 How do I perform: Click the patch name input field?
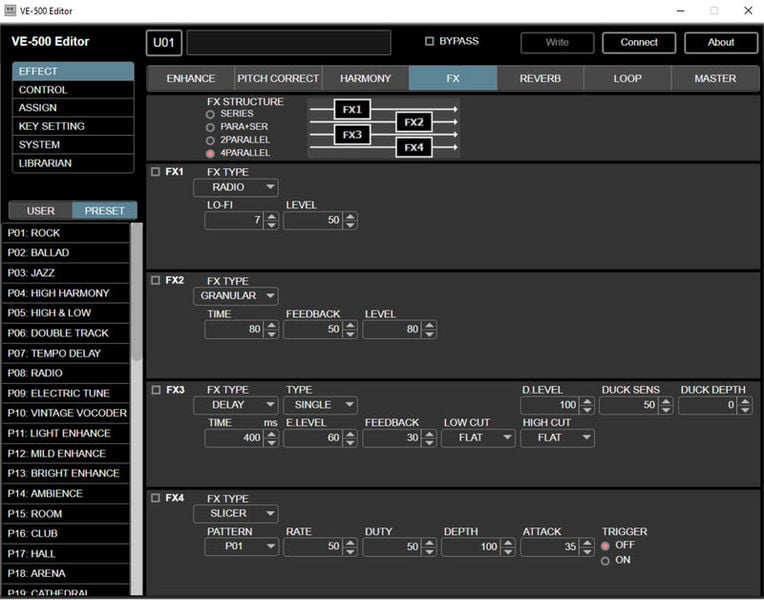click(288, 43)
